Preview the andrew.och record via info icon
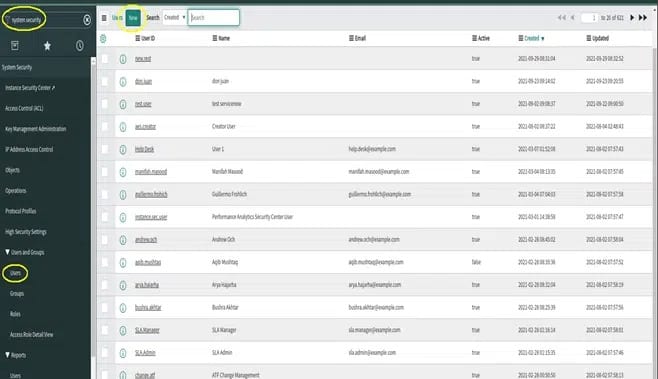Viewport: 658px width, 379px height. (123, 240)
